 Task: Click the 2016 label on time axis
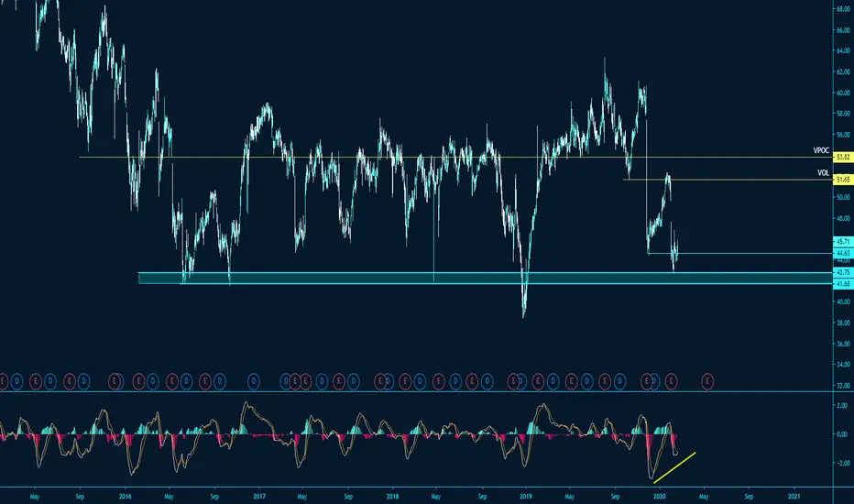126,497
